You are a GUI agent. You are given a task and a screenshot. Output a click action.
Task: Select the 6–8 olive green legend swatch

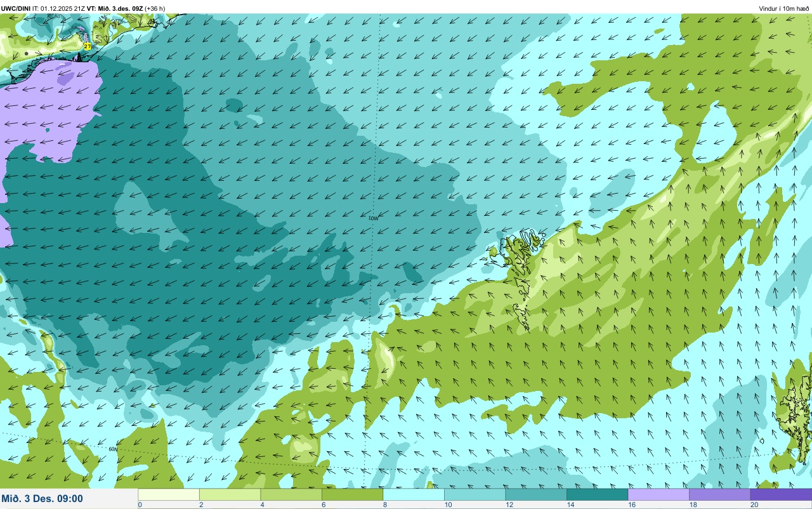tap(352, 494)
